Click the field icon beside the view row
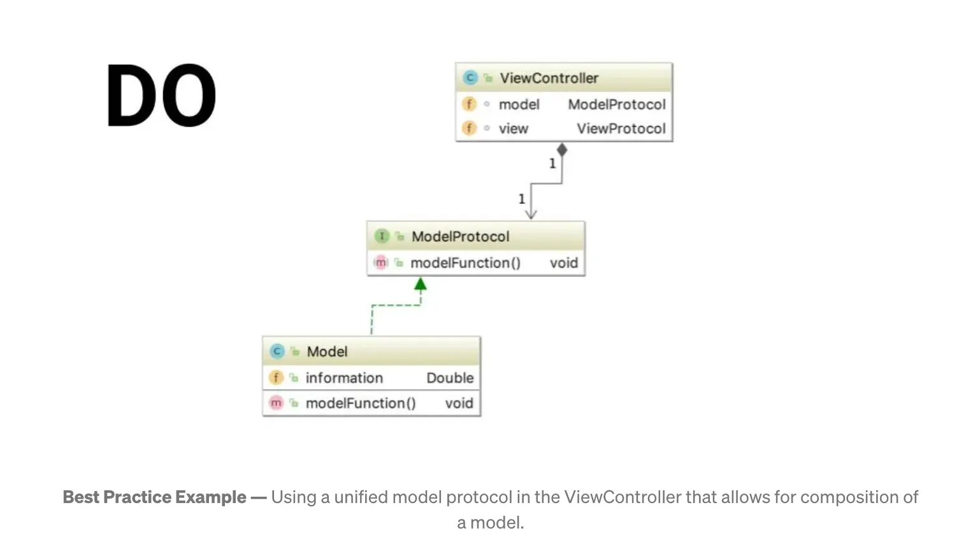Image resolution: width=980 pixels, height=554 pixels. pos(469,129)
